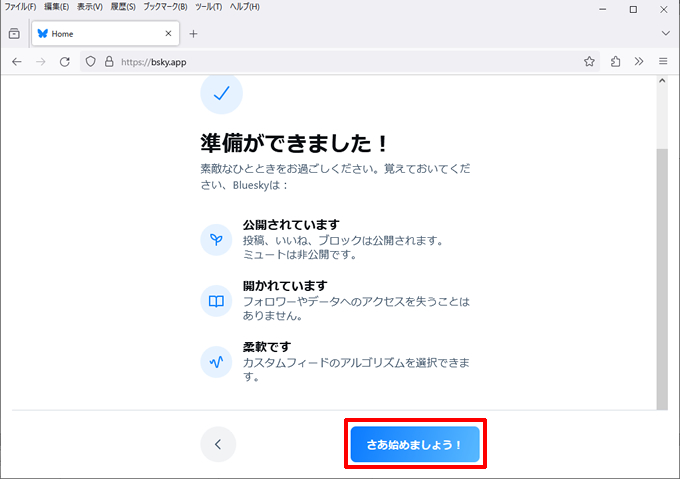The image size is (680, 480).
Task: Click the sprout icon beside 公開されています
Action: tap(216, 240)
